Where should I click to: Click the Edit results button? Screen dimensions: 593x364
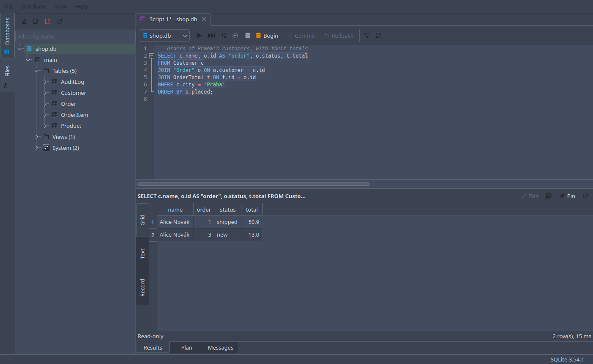click(x=530, y=196)
